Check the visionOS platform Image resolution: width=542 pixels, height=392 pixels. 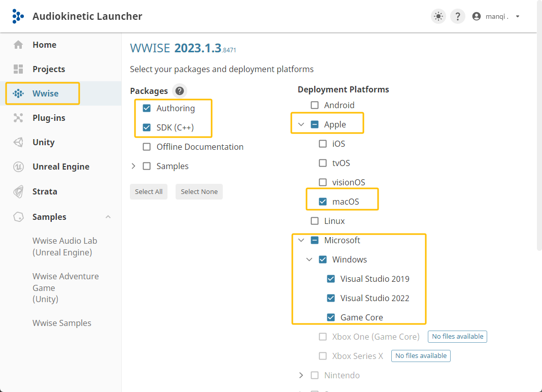[322, 182]
